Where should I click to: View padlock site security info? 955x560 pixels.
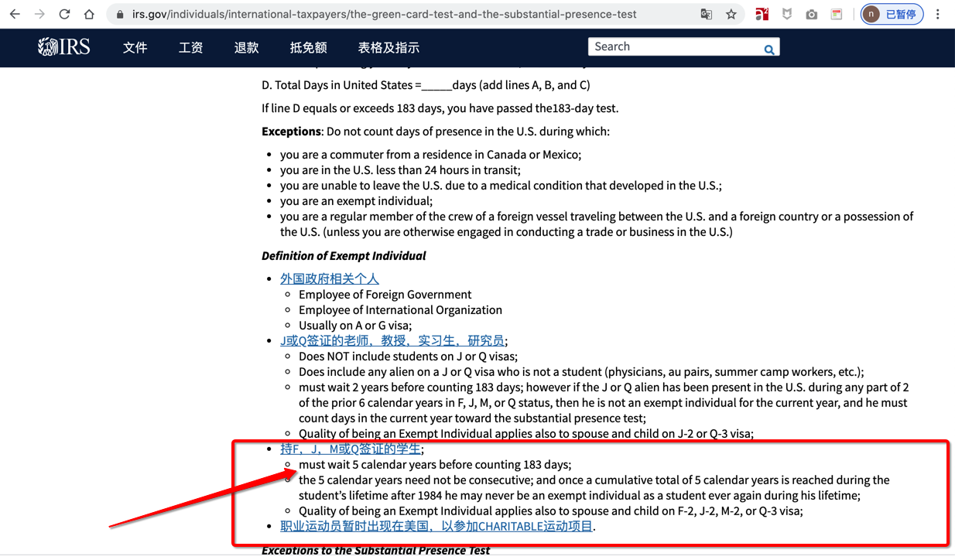pyautogui.click(x=119, y=14)
